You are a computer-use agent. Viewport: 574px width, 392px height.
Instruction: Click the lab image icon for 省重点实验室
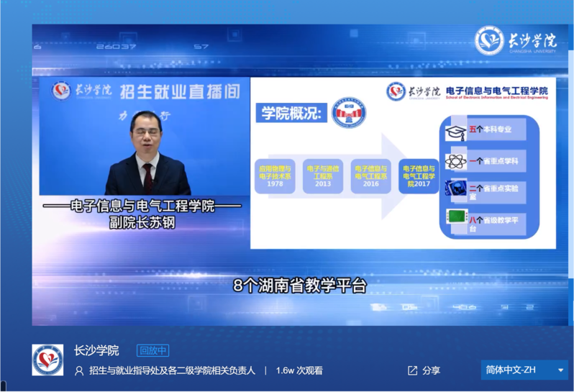455,188
